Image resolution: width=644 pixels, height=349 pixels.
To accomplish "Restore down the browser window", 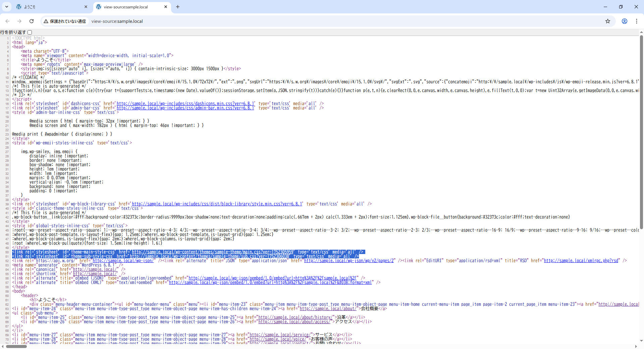I will 621,7.
